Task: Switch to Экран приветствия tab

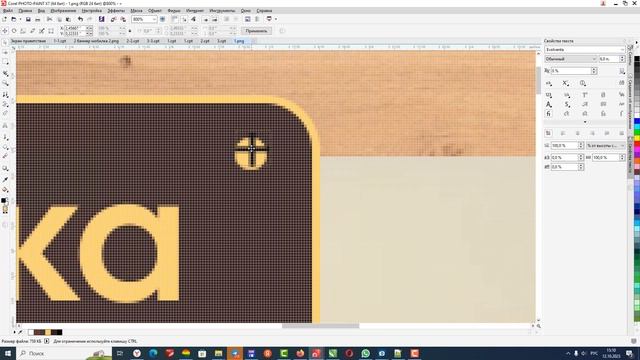Action: coord(28,41)
